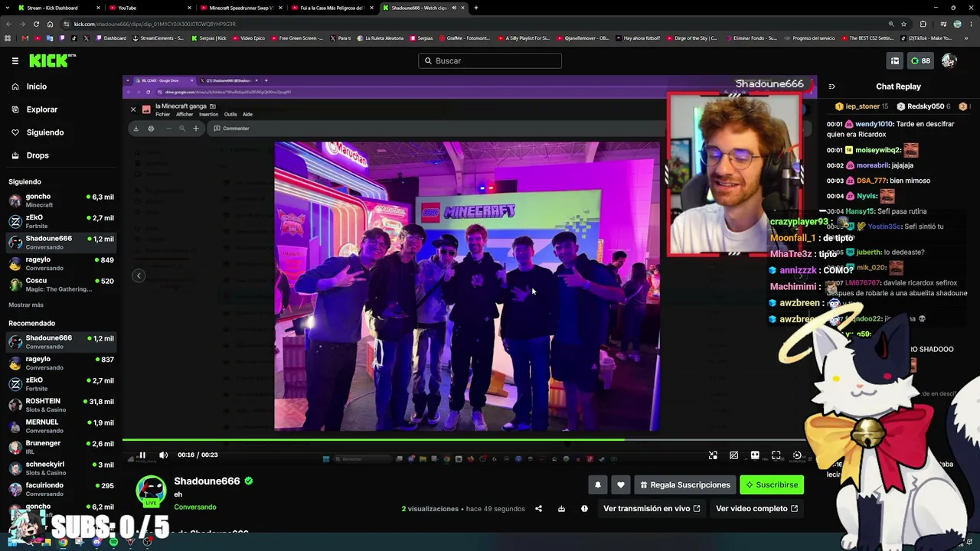Click the Buscar search field
980x551 pixels.
tap(490, 60)
